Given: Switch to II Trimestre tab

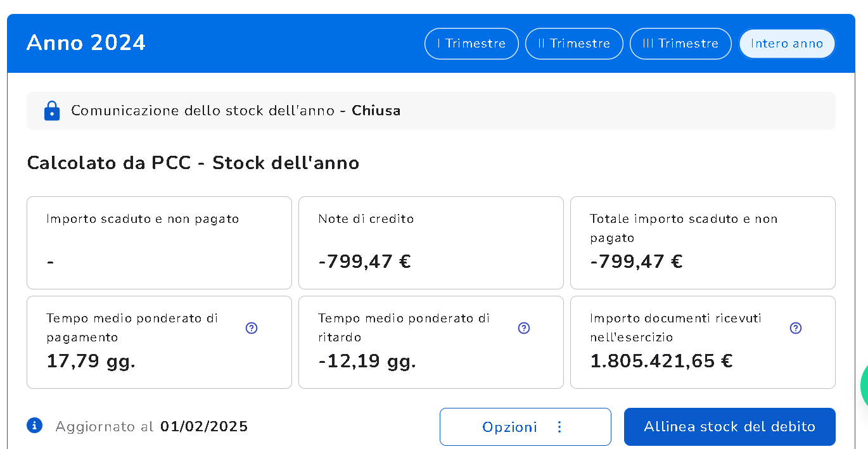Looking at the screenshot, I should [x=574, y=44].
